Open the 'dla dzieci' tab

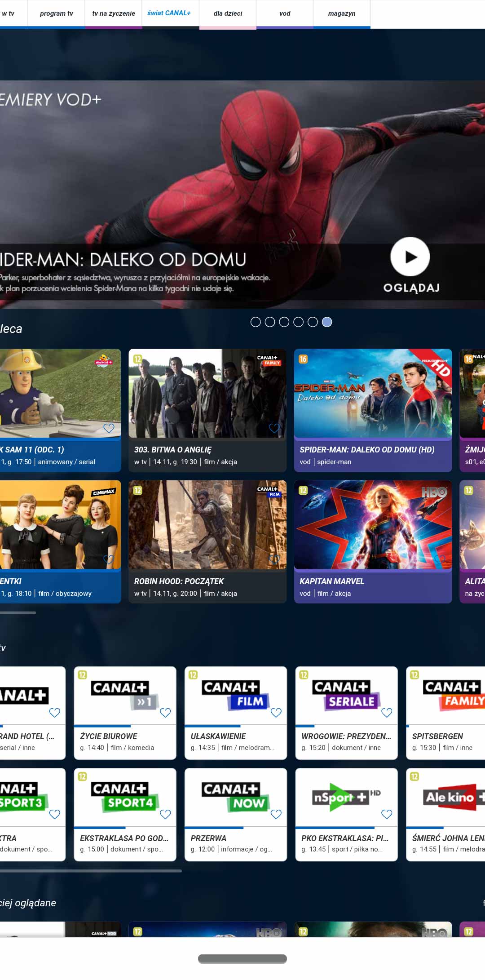coord(228,13)
